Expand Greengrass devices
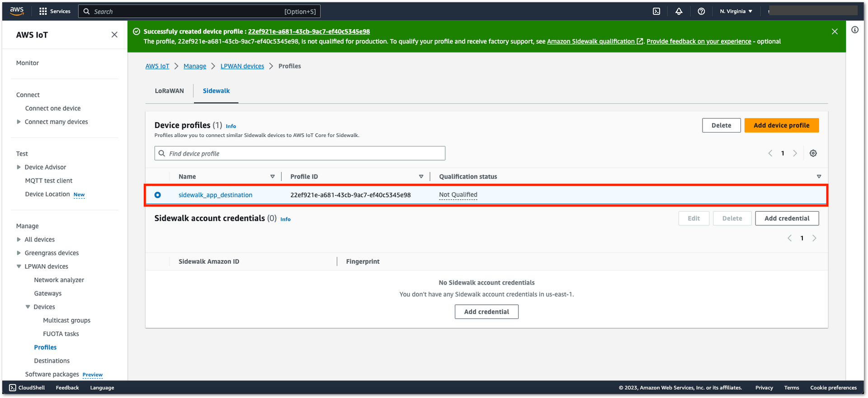Screen dimensions: 868x398 (x=19, y=253)
